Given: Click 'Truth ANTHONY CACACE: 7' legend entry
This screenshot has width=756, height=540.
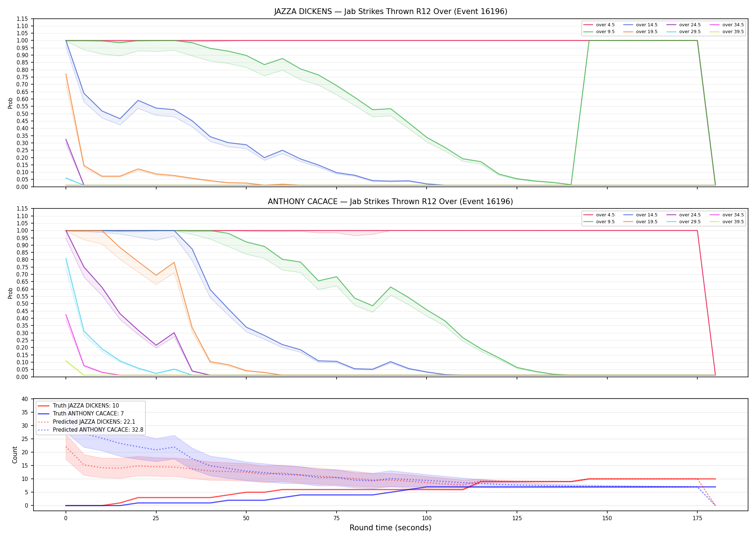Looking at the screenshot, I should coord(81,414).
